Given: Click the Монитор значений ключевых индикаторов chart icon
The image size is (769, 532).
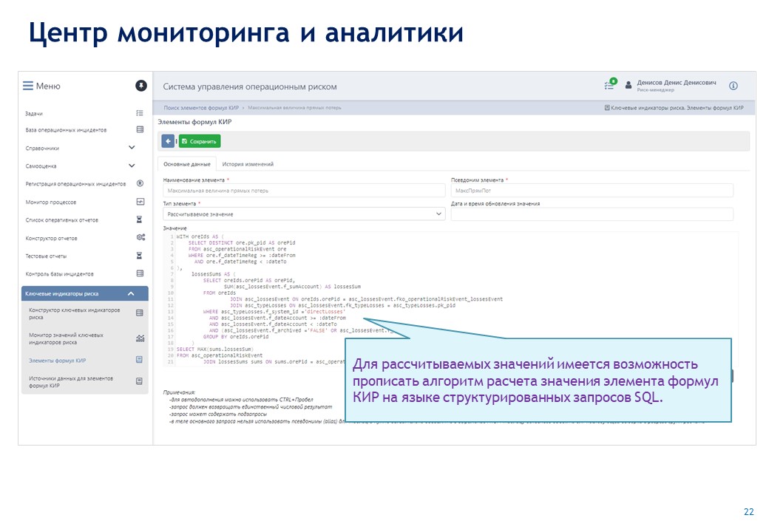Looking at the screenshot, I should click(140, 338).
